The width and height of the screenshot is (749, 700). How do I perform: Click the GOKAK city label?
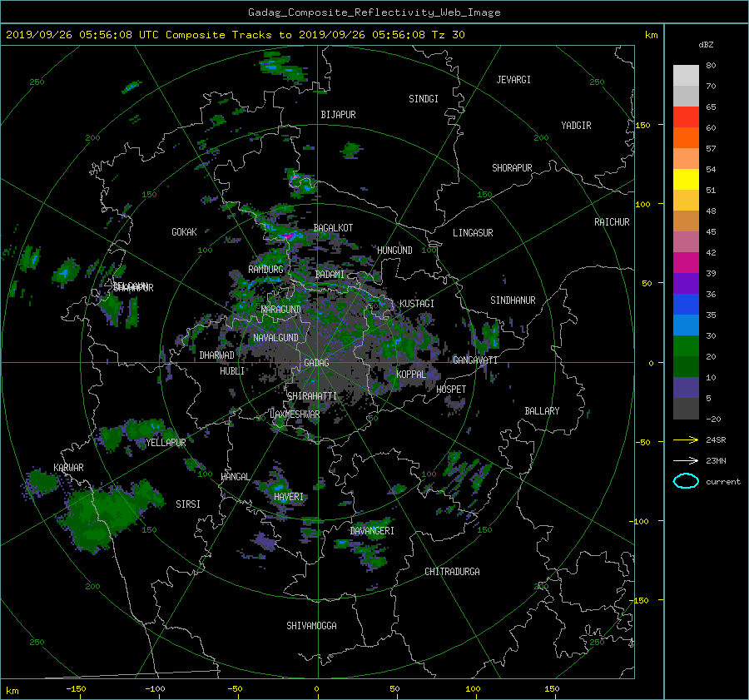[x=185, y=232]
